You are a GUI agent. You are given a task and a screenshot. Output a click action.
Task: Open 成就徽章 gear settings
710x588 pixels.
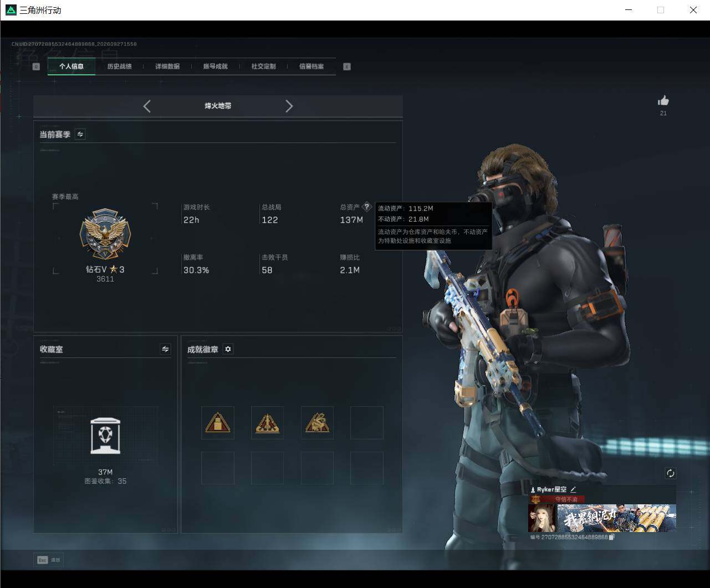pos(228,349)
